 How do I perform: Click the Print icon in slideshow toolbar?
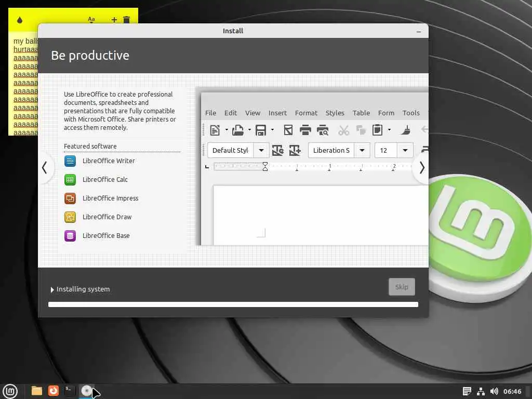click(305, 130)
